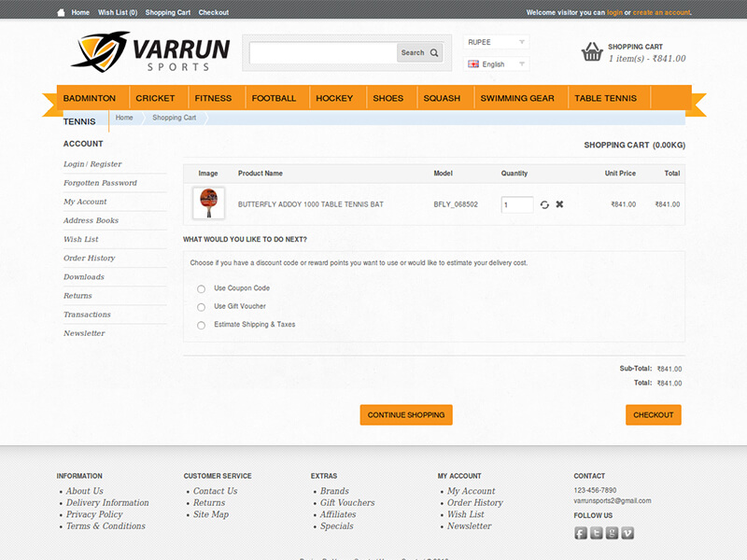The width and height of the screenshot is (747, 560).
Task: Open the Badminton category
Action: pyautogui.click(x=90, y=98)
